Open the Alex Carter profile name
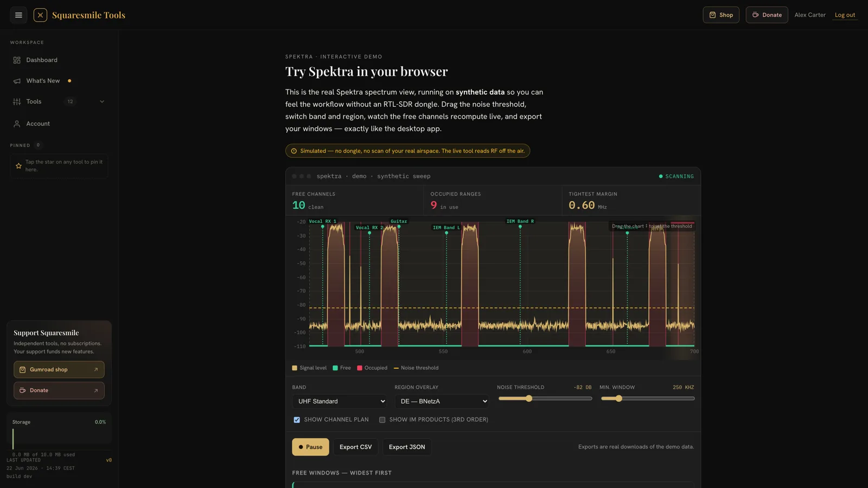868x488 pixels. 810,15
